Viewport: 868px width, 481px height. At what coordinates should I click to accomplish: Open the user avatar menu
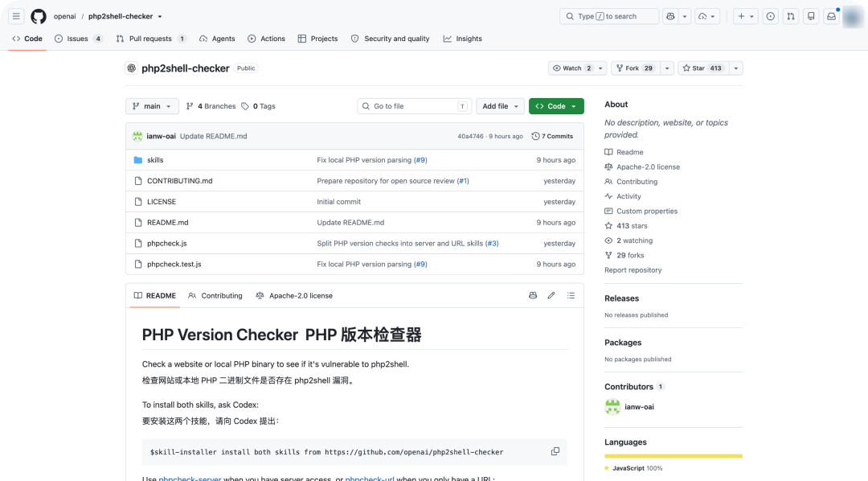[x=853, y=17]
